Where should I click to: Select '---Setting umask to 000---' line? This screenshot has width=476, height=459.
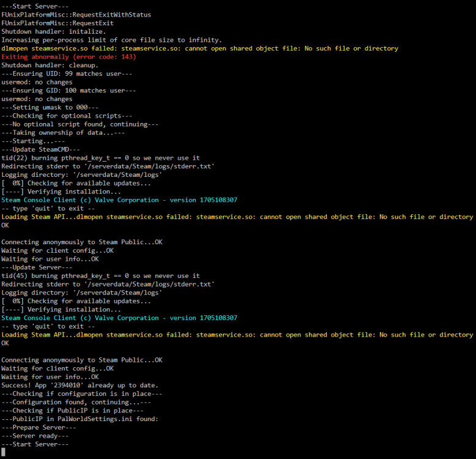[x=50, y=108]
